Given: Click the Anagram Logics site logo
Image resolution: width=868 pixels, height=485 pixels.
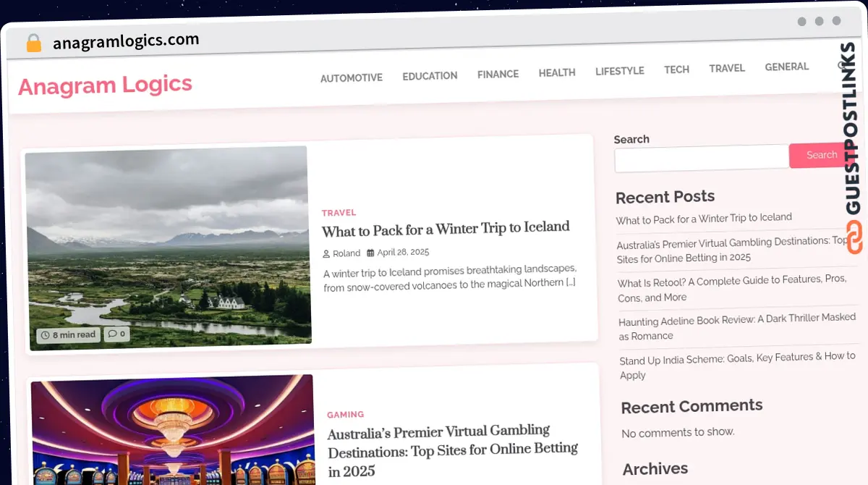Looking at the screenshot, I should [105, 85].
